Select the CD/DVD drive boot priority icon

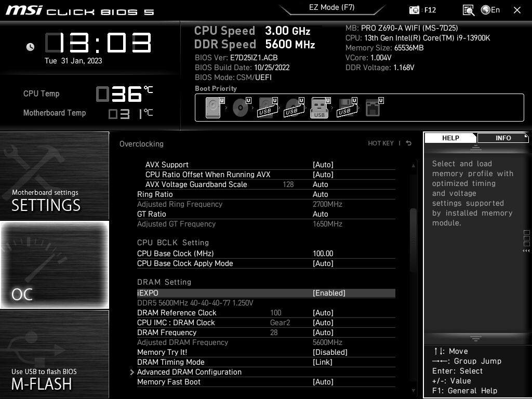point(241,108)
